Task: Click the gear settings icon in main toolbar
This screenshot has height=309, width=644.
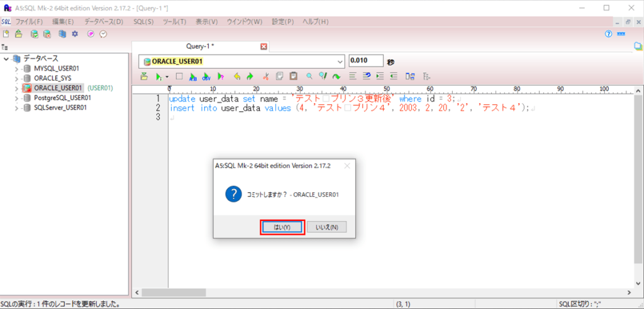Action: 75,34
